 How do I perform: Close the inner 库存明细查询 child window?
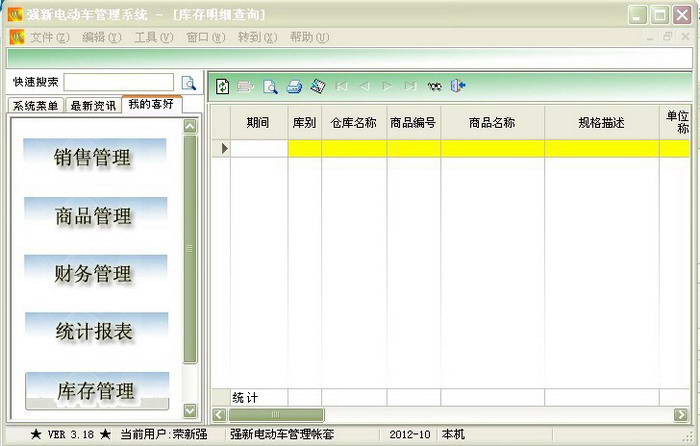(685, 37)
